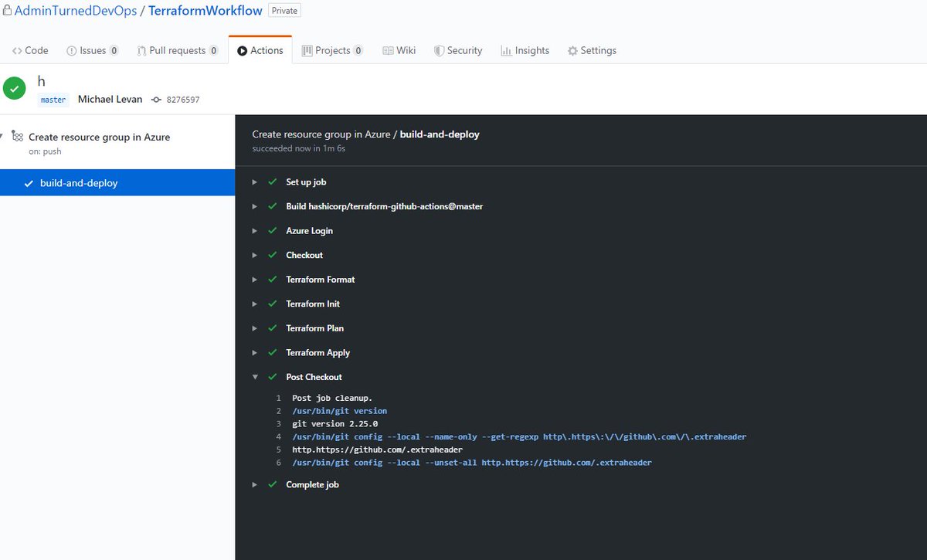Click the Set up job step title

click(x=306, y=182)
